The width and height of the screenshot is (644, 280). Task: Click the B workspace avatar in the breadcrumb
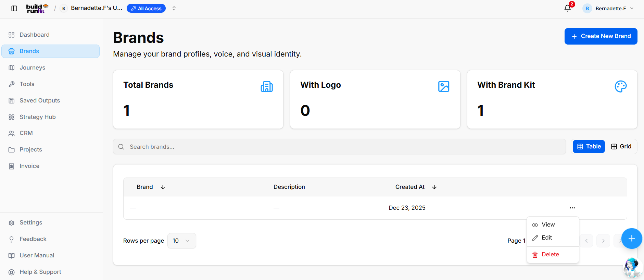(x=63, y=8)
